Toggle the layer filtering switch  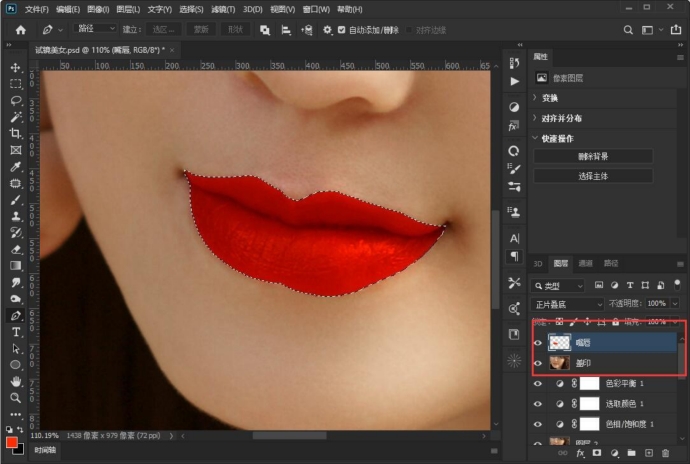pyautogui.click(x=677, y=284)
